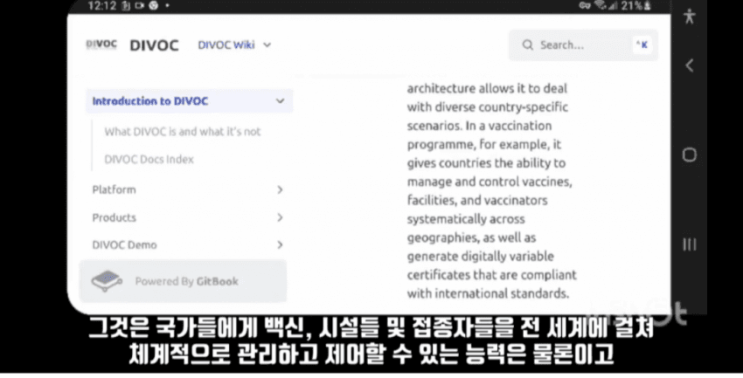Click the text 'architecture allows it to deal'
Viewport: 743px width, 378px height.
pos(487,89)
